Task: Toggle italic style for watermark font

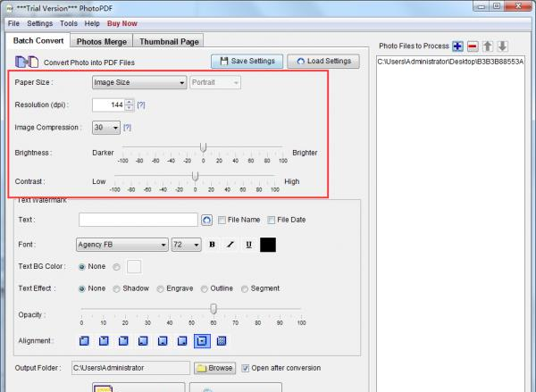Action: pyautogui.click(x=230, y=245)
